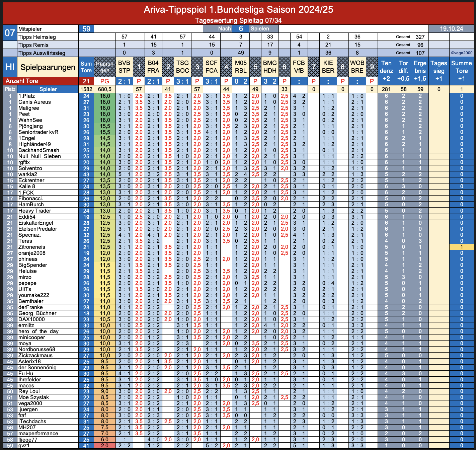
Task: Click the 'TSG BOC' match header
Action: (182, 67)
